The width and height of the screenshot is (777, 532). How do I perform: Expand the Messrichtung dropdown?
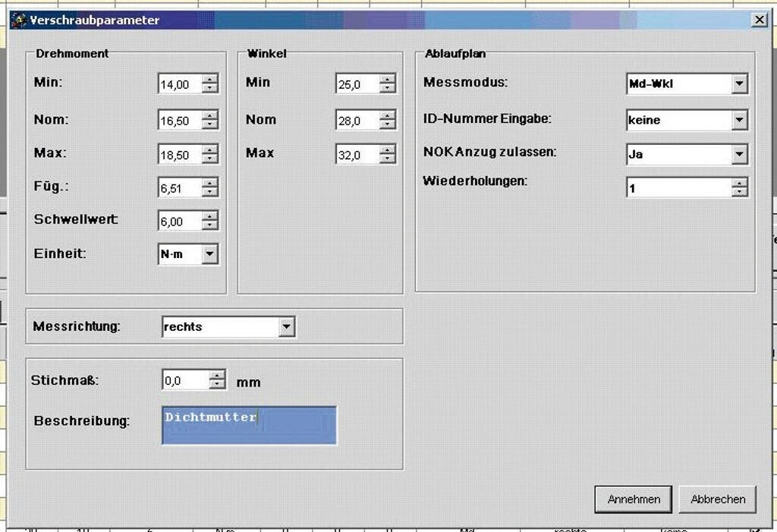(x=286, y=327)
